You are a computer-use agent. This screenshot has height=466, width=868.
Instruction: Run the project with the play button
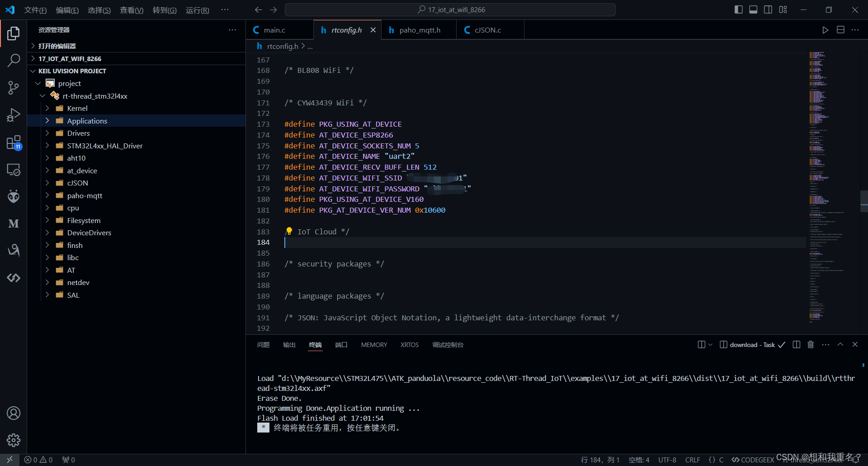coord(826,29)
